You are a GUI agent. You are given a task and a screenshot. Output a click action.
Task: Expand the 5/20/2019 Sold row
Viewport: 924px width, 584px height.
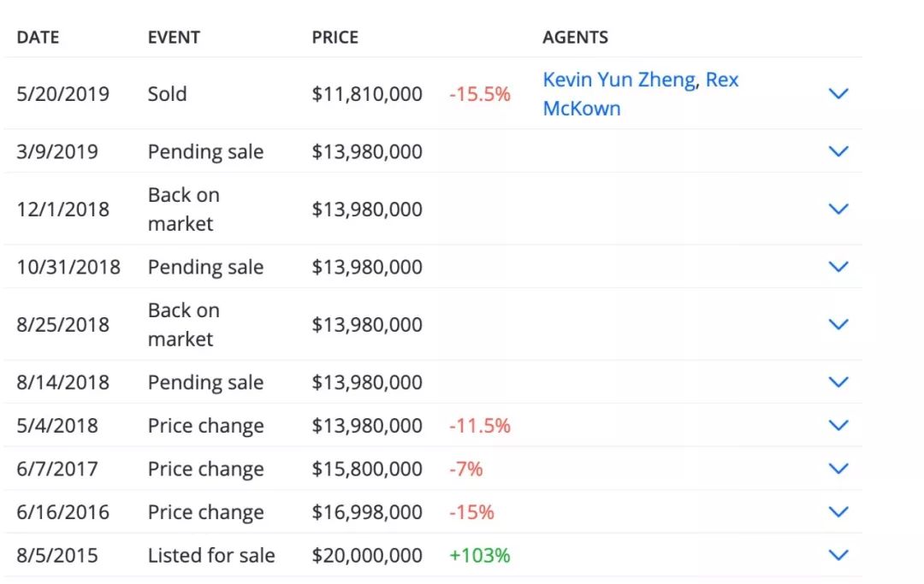tap(838, 93)
